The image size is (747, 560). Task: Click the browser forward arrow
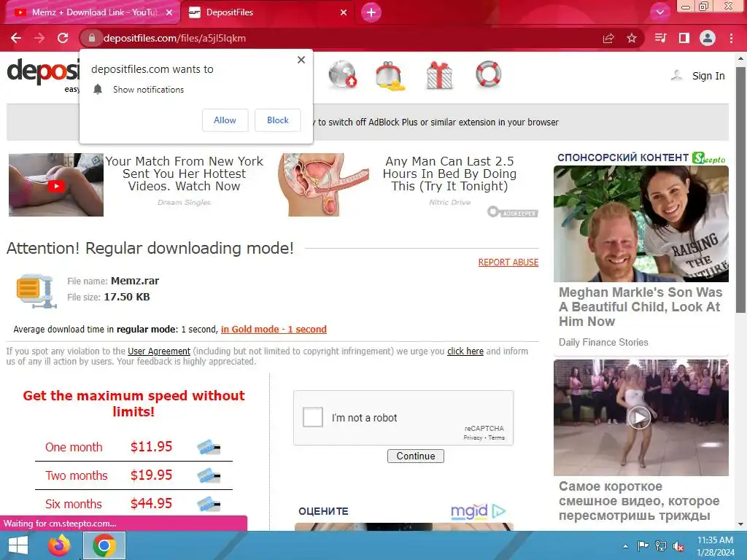coord(39,38)
